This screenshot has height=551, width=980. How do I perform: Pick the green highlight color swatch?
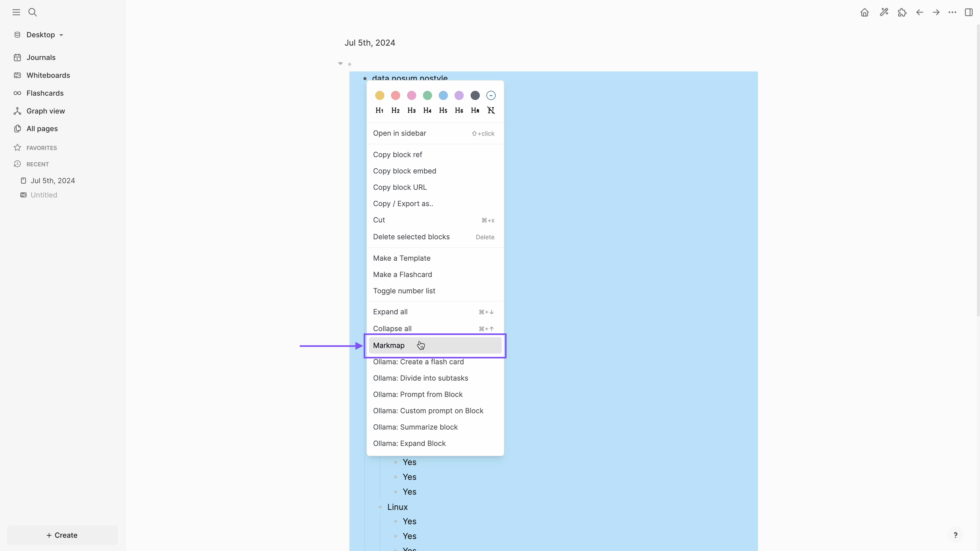click(427, 95)
